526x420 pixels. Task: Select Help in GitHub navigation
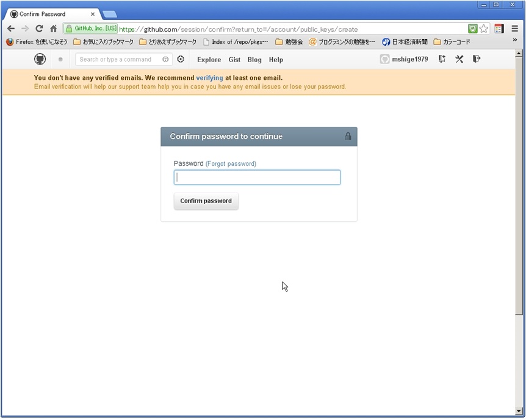(276, 60)
